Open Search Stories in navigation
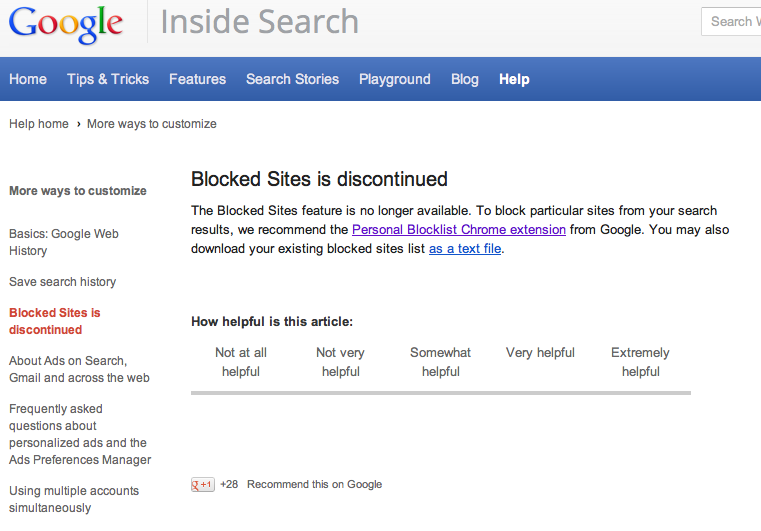761x531 pixels. tap(292, 79)
